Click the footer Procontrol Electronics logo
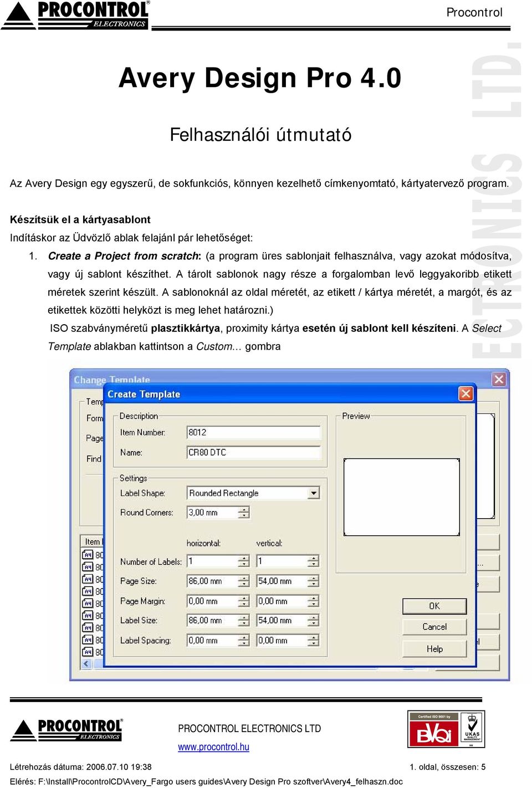The width and height of the screenshot is (532, 788). 66,730
